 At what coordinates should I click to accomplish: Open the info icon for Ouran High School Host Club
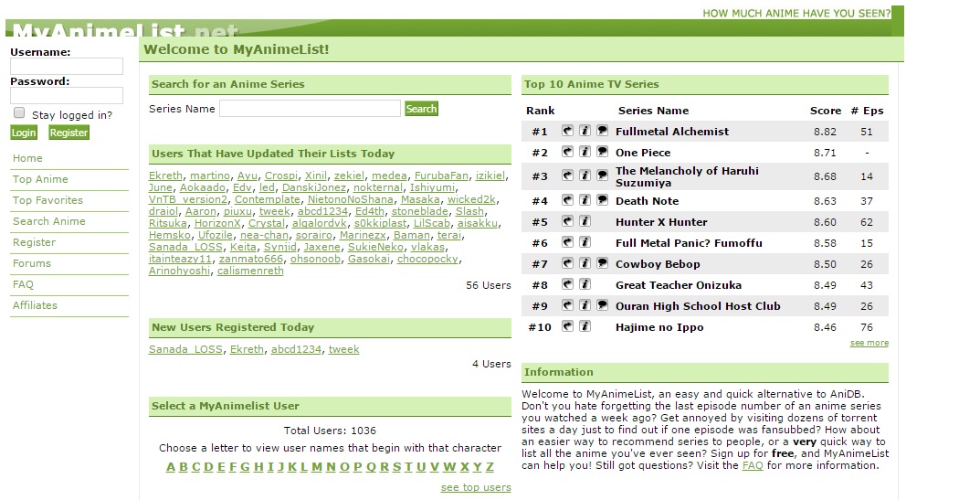585,305
